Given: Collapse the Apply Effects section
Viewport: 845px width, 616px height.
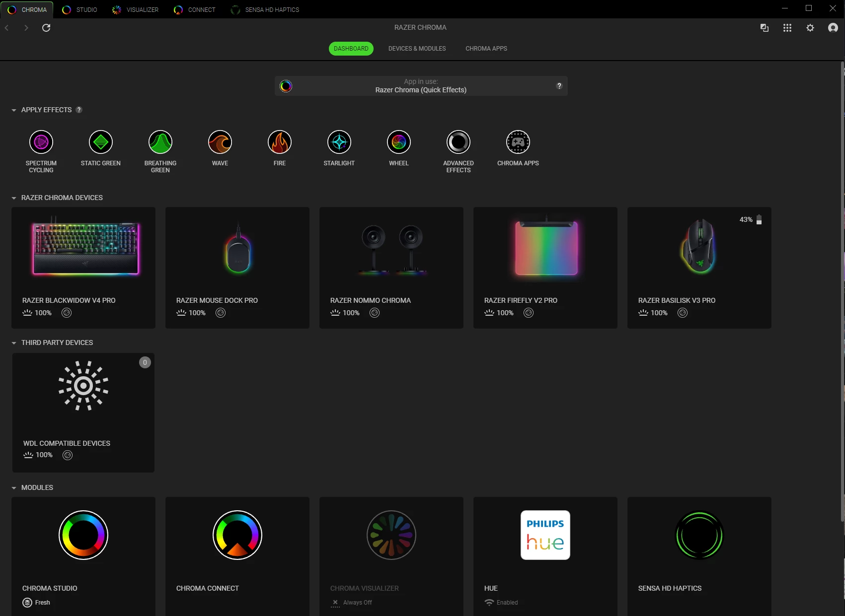Looking at the screenshot, I should tap(14, 110).
